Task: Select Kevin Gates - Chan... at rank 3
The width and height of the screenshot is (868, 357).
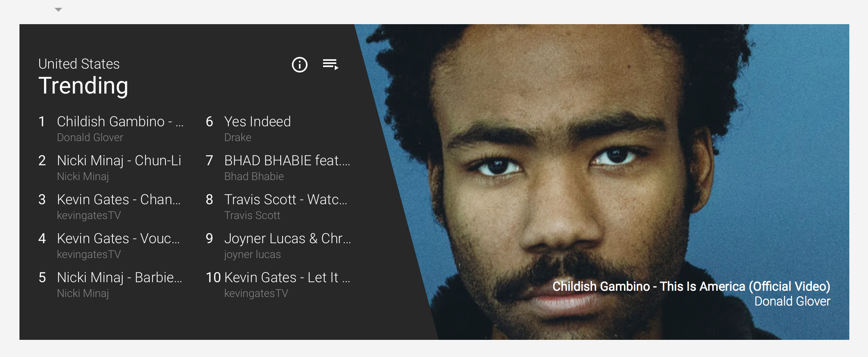Action: pos(119,200)
